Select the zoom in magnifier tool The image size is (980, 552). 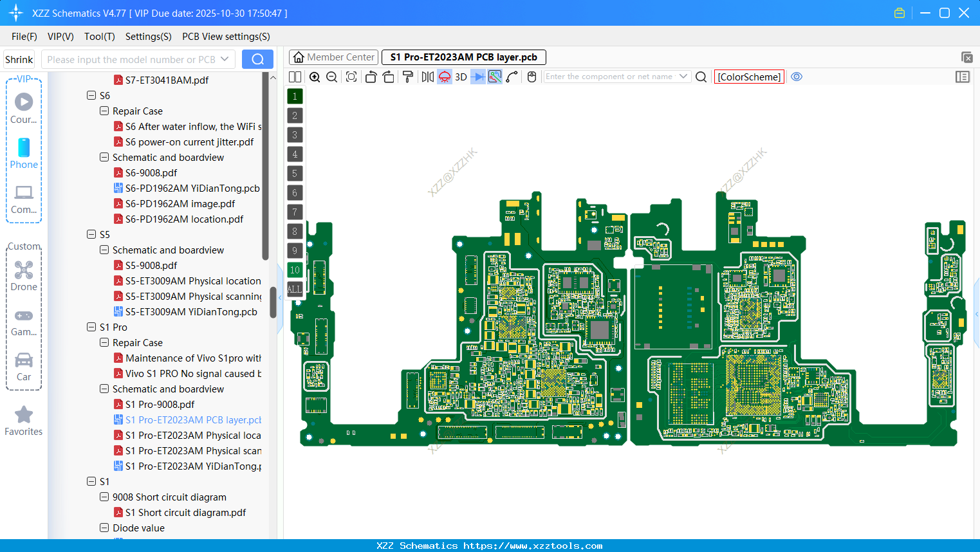[315, 77]
